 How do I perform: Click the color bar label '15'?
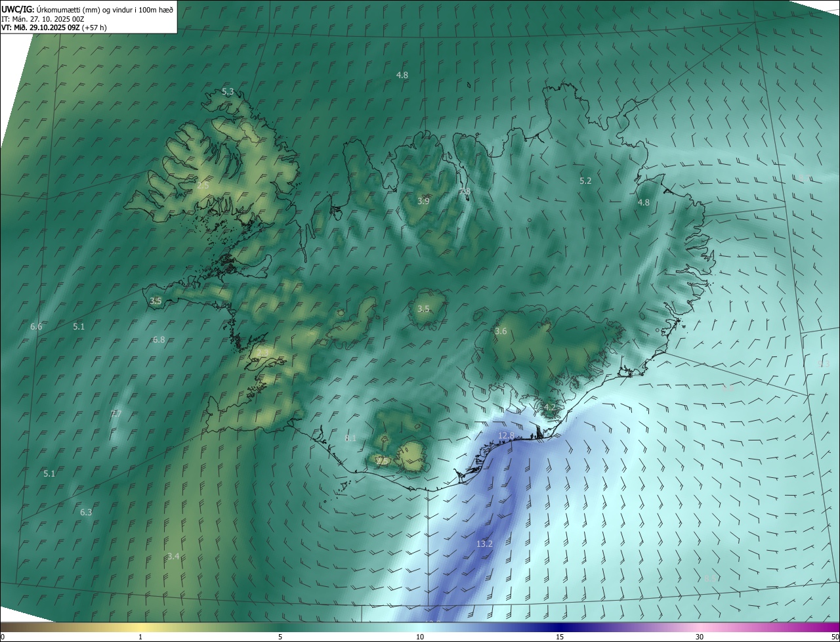(x=560, y=637)
